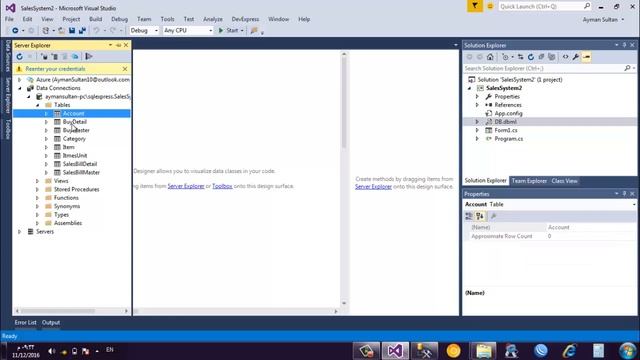Refresh the Solution Explorer

coord(531,57)
